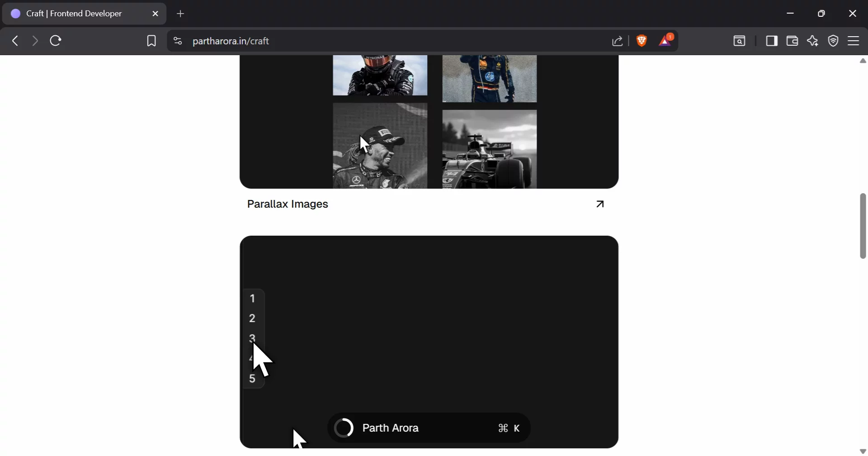The height and width of the screenshot is (456, 868).
Task: Go forward to the next page
Action: tap(34, 41)
